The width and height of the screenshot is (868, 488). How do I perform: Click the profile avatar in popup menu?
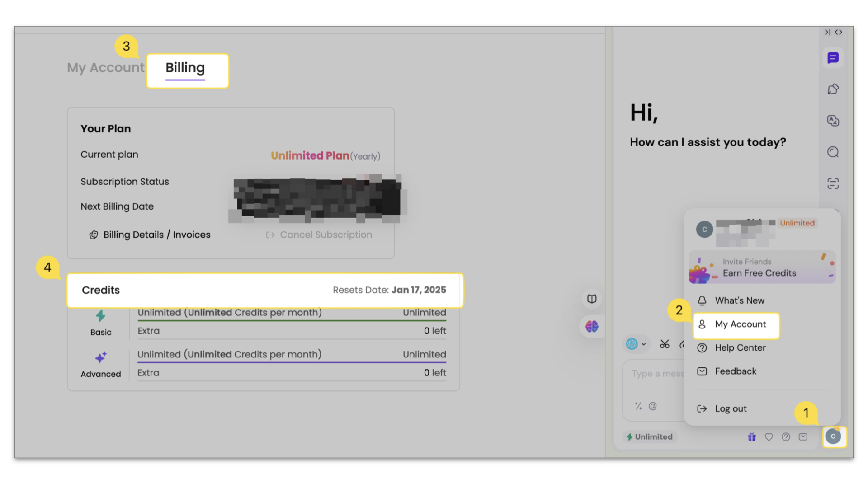[x=704, y=230]
